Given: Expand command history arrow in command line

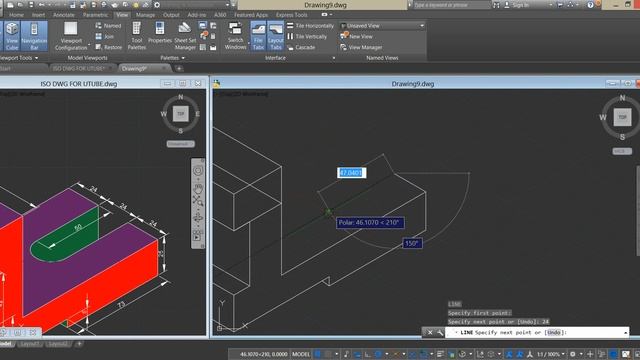Looking at the screenshot, I should click(625, 333).
